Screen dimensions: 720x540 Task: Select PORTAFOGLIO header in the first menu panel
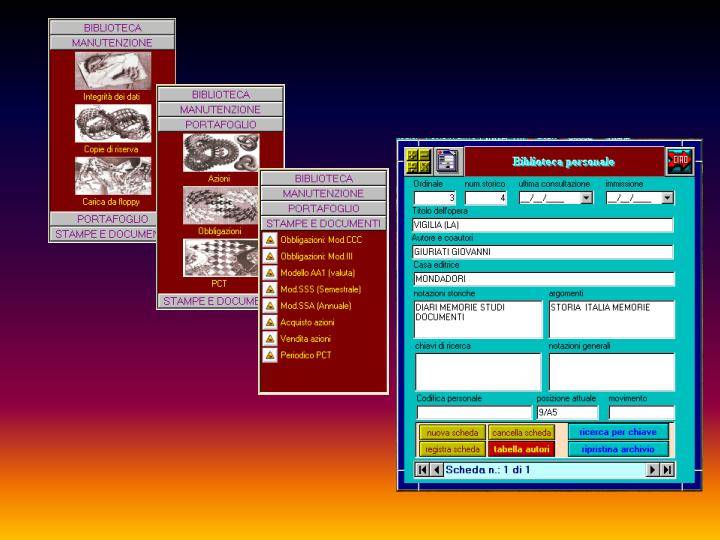[104, 219]
